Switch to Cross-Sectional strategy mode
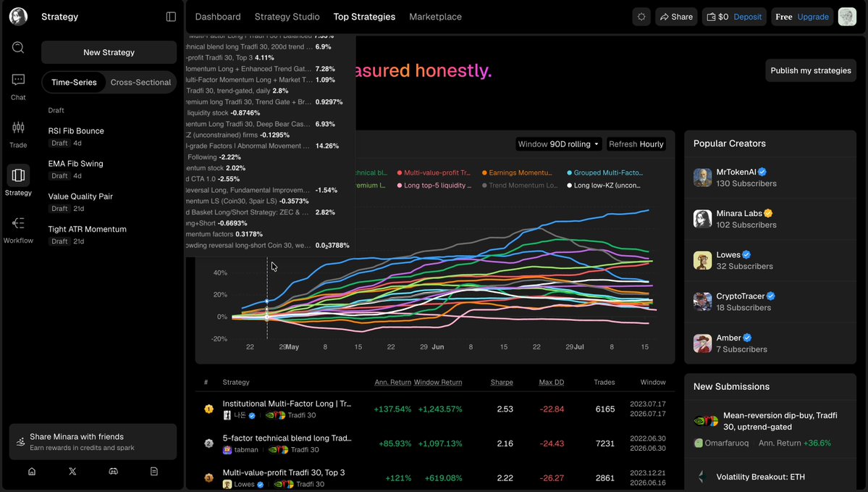Image resolution: width=868 pixels, height=492 pixels. 140,82
